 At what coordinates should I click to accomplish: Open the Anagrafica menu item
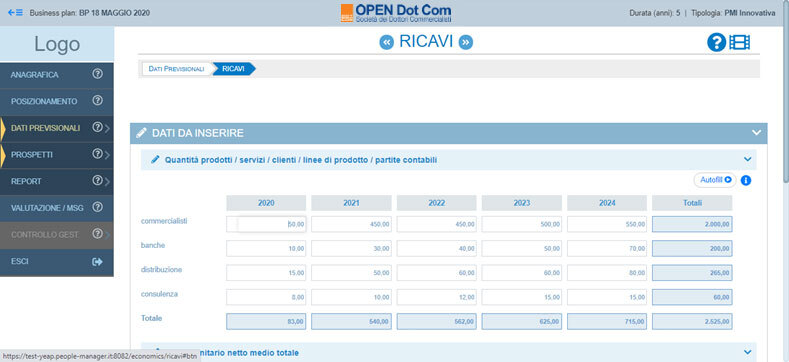(x=57, y=75)
